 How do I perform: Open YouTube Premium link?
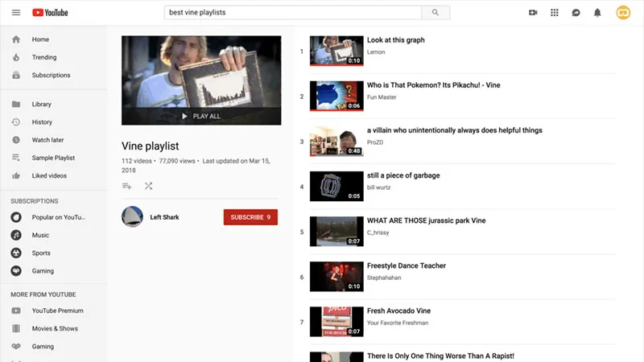click(x=57, y=311)
